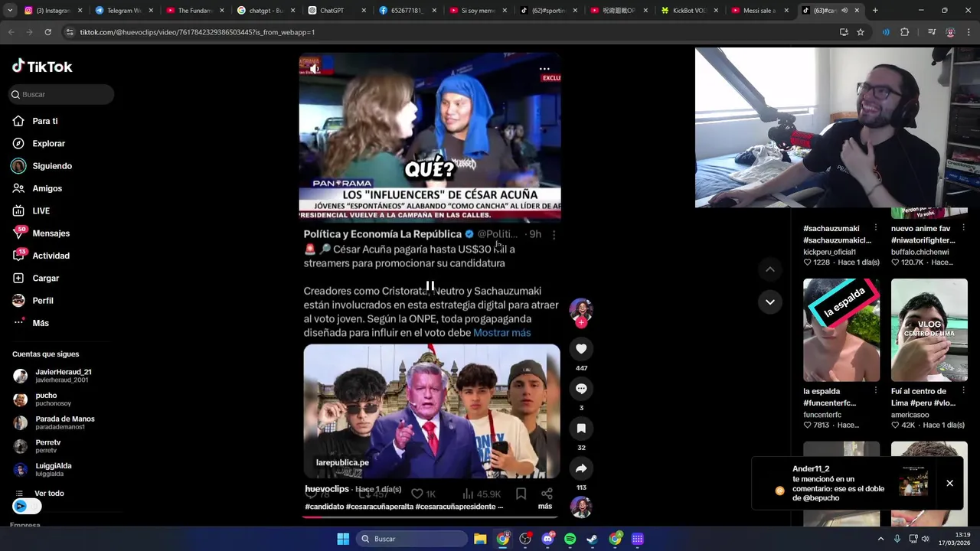Like the video with heart icon
Viewport: 980px width, 551px height.
(581, 349)
